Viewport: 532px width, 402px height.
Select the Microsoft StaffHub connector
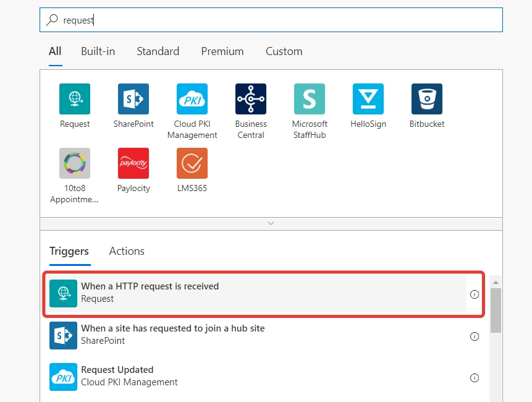310,99
